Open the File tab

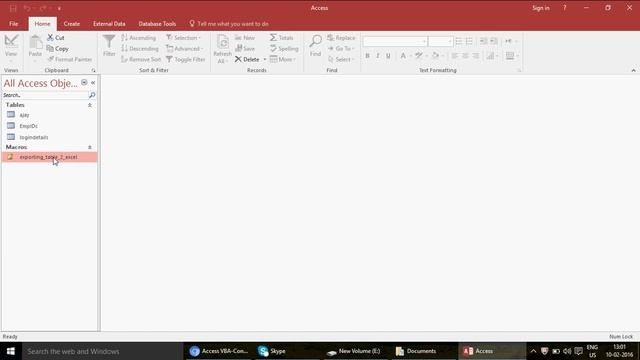(13, 24)
